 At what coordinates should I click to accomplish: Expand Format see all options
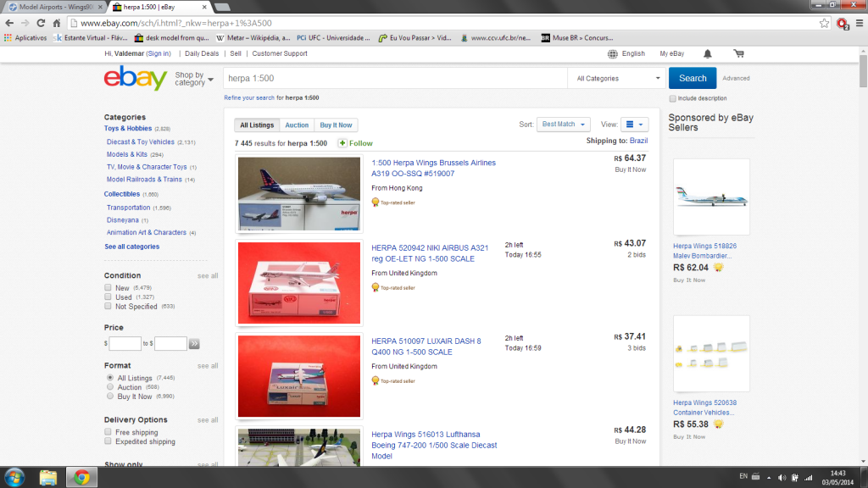click(208, 366)
